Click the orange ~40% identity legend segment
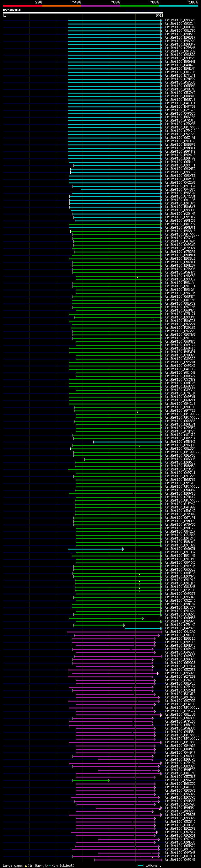Screen dimensions: 201x868 coord(61,5)
